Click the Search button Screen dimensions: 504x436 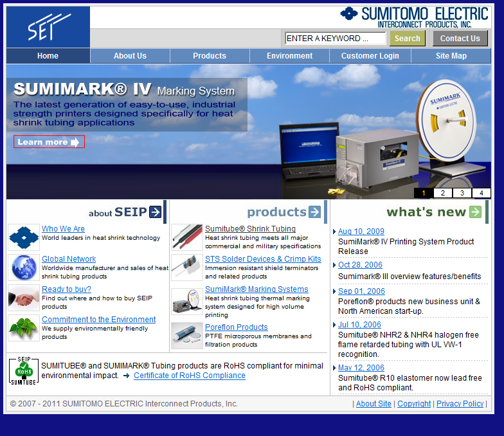tap(408, 39)
